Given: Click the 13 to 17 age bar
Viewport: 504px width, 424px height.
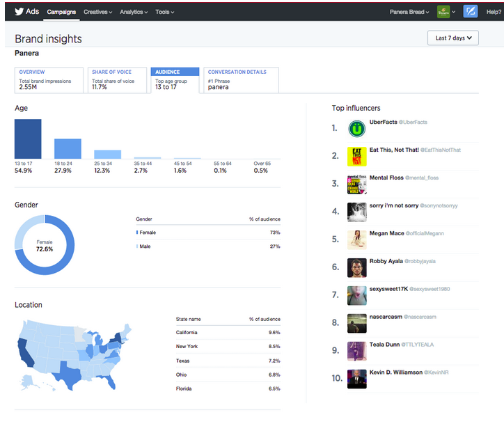Looking at the screenshot, I should pos(28,139).
